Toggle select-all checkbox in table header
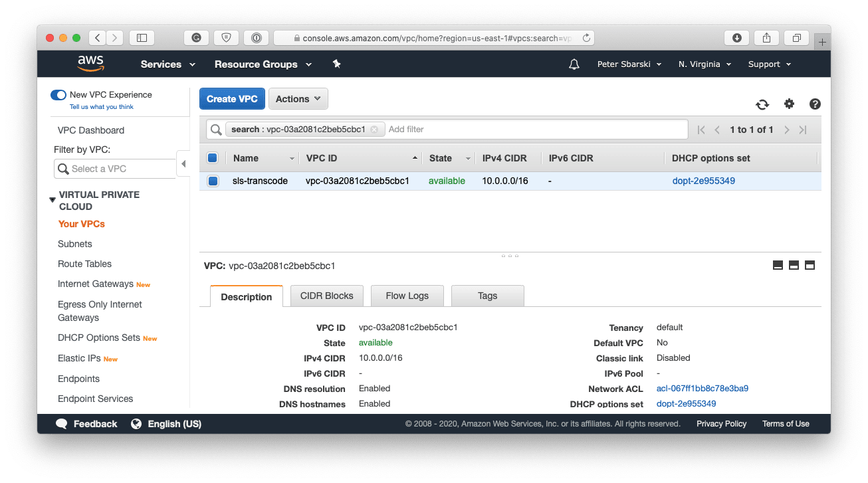Image resolution: width=868 pixels, height=483 pixels. (x=213, y=158)
